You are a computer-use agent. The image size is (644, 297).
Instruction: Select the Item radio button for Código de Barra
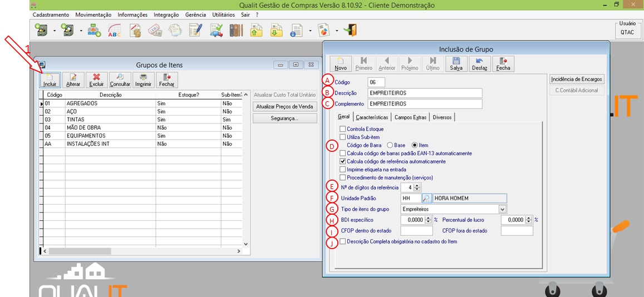(x=415, y=145)
